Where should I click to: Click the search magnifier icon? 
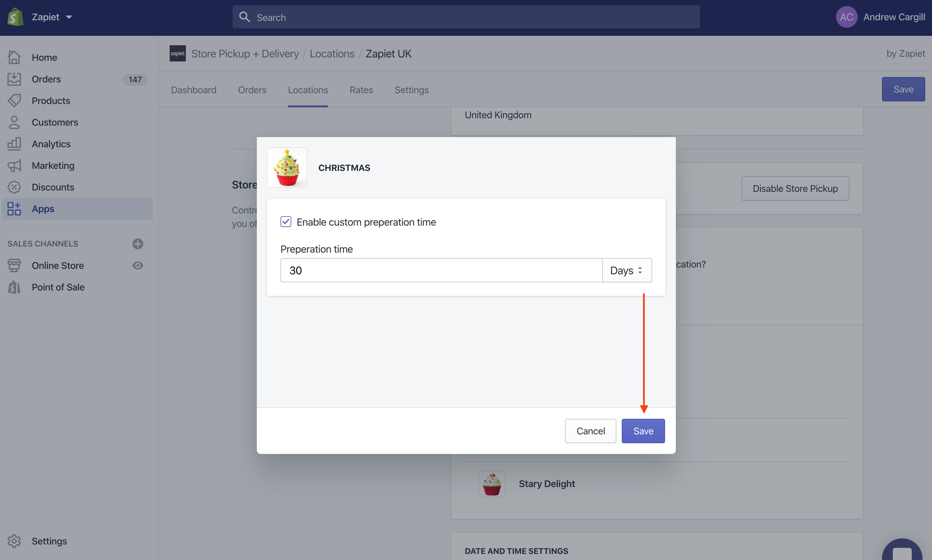point(245,17)
